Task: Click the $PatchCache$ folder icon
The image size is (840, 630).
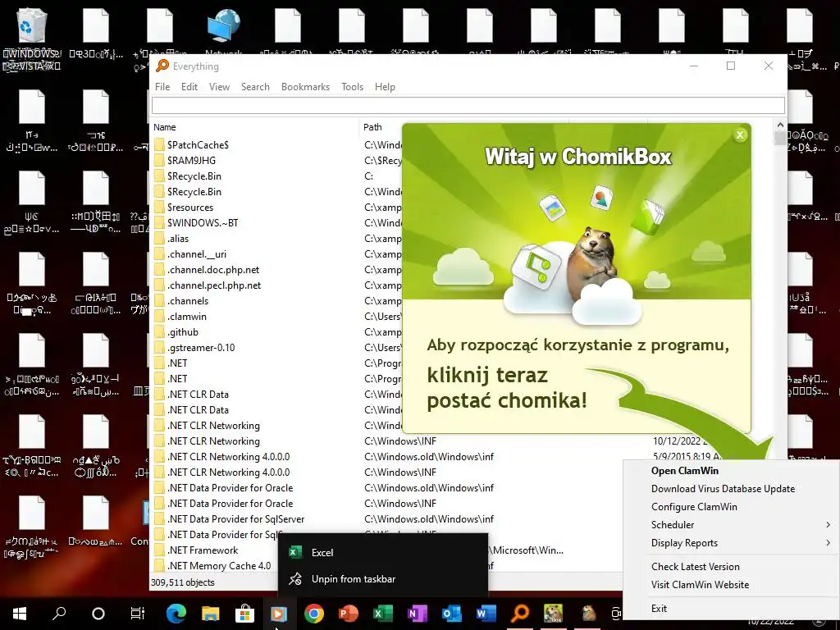Action: pyautogui.click(x=159, y=144)
